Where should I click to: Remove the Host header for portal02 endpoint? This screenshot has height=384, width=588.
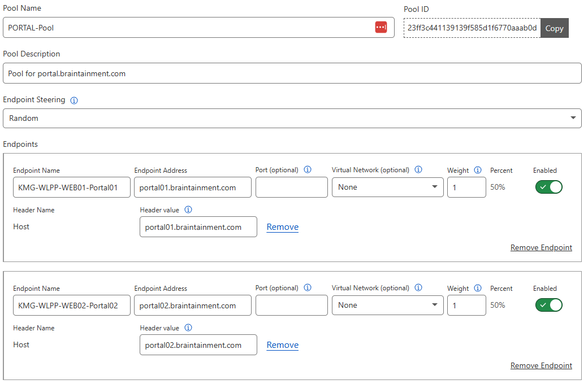(x=282, y=345)
